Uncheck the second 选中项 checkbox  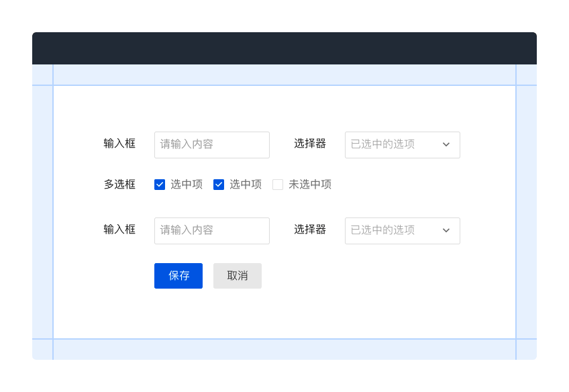[x=219, y=185]
